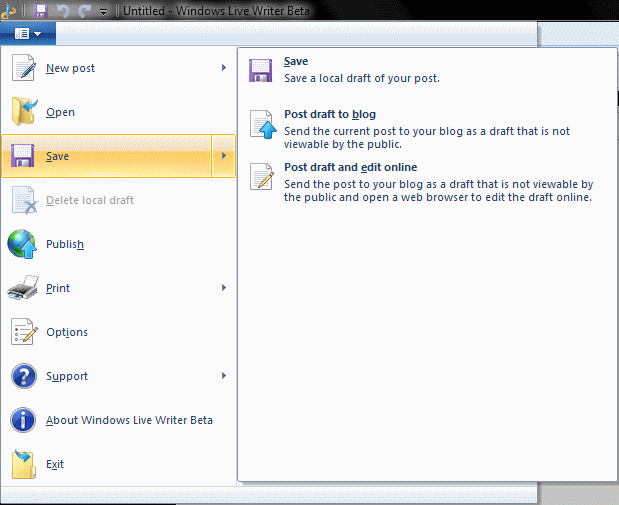Click Save icon in the quick access toolbar
The height and width of the screenshot is (505, 619).
(x=41, y=11)
